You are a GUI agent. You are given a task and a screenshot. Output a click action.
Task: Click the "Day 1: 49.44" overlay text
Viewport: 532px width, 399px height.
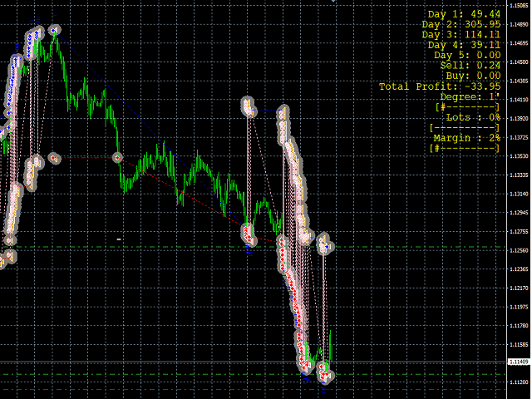pyautogui.click(x=464, y=14)
